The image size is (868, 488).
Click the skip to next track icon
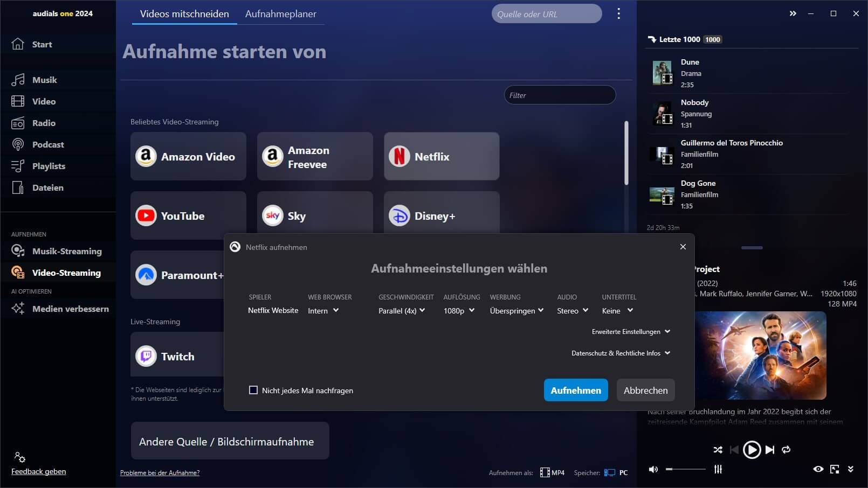(770, 450)
